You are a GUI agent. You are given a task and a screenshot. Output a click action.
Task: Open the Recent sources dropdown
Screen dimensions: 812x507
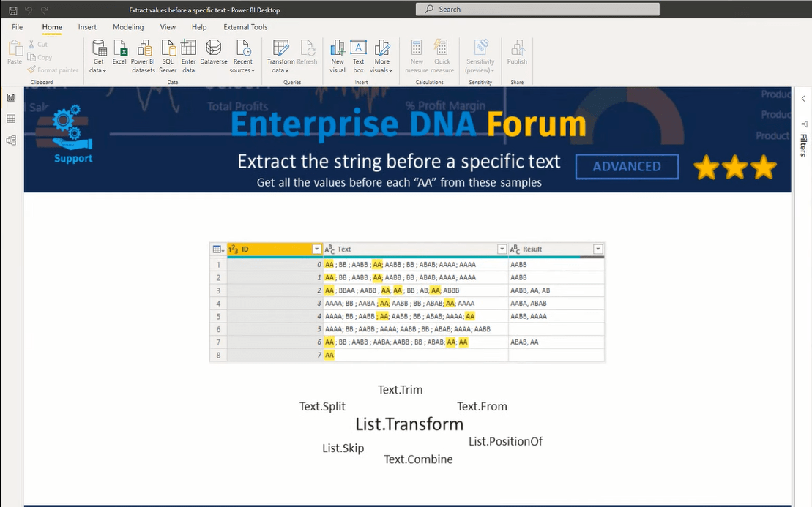click(x=242, y=56)
